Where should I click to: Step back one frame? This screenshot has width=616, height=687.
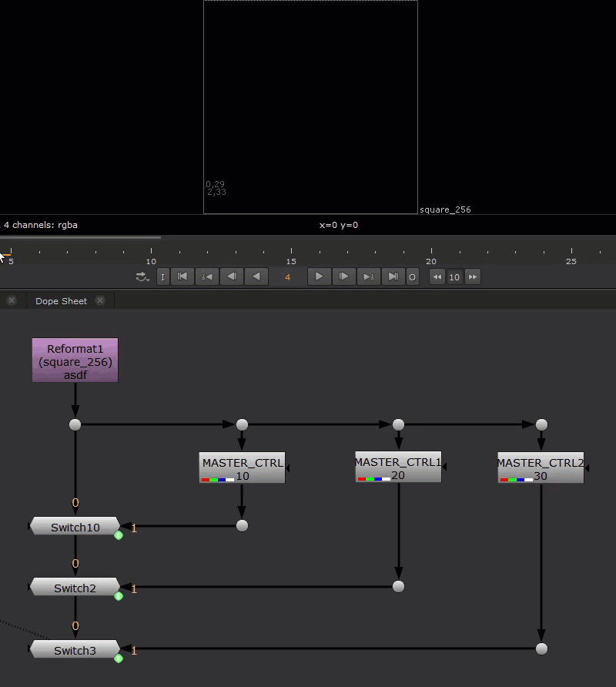pos(231,277)
